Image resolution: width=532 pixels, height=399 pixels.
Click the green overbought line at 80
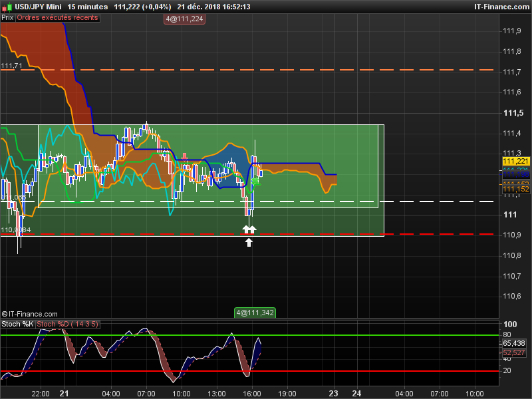[x=250, y=335]
